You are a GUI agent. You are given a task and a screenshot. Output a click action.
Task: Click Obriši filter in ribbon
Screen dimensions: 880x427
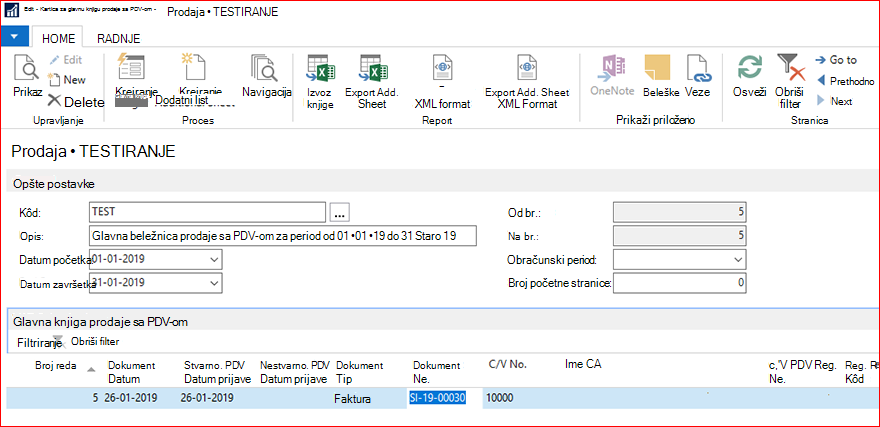(790, 81)
